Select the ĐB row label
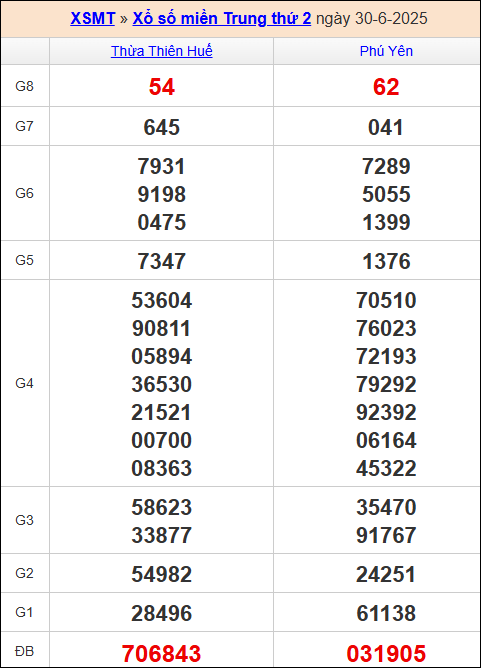 (x=24, y=651)
